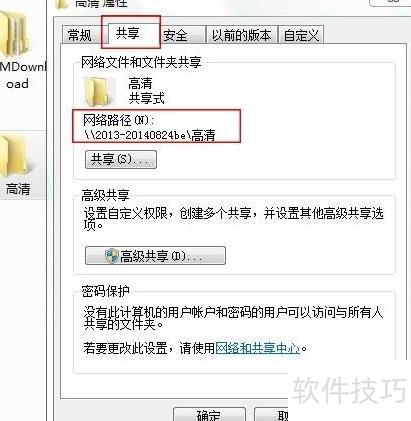Go to the 以前的版本 tab
The width and height of the screenshot is (411, 421).
(x=242, y=35)
